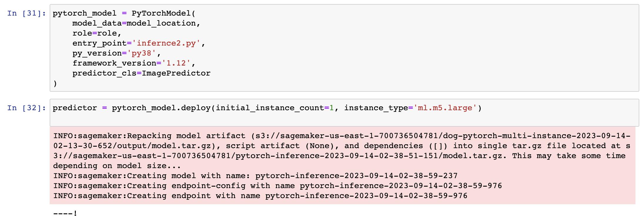The image size is (644, 221).
Task: Click the initial_instance_count argument
Action: click(x=275, y=108)
